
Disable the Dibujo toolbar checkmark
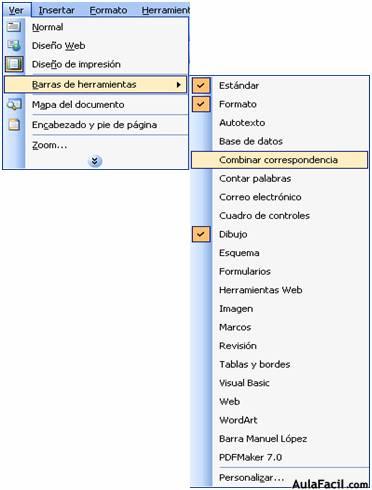[x=201, y=234]
